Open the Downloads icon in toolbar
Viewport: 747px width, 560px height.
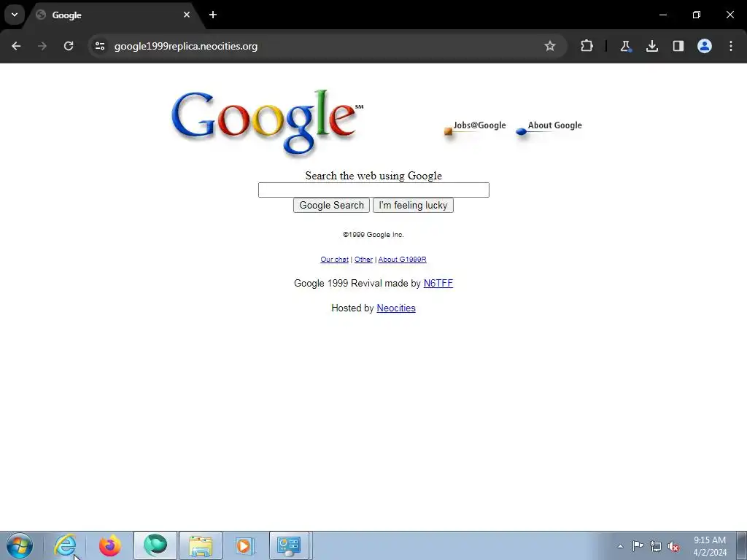coord(651,46)
